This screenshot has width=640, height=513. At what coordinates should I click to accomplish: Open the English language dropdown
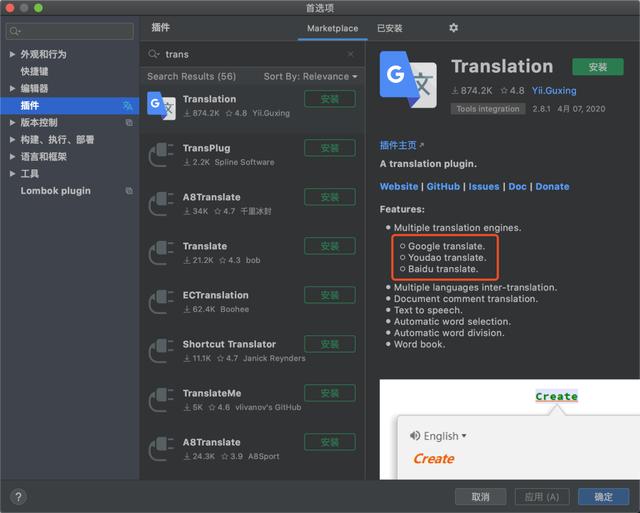click(439, 436)
